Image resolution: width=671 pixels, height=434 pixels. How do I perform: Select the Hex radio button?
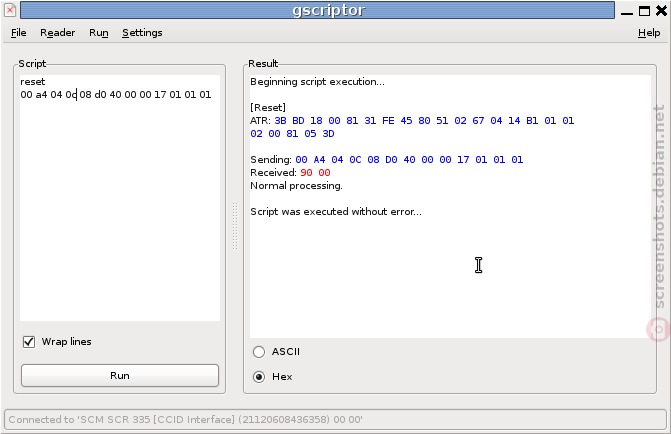pos(259,377)
